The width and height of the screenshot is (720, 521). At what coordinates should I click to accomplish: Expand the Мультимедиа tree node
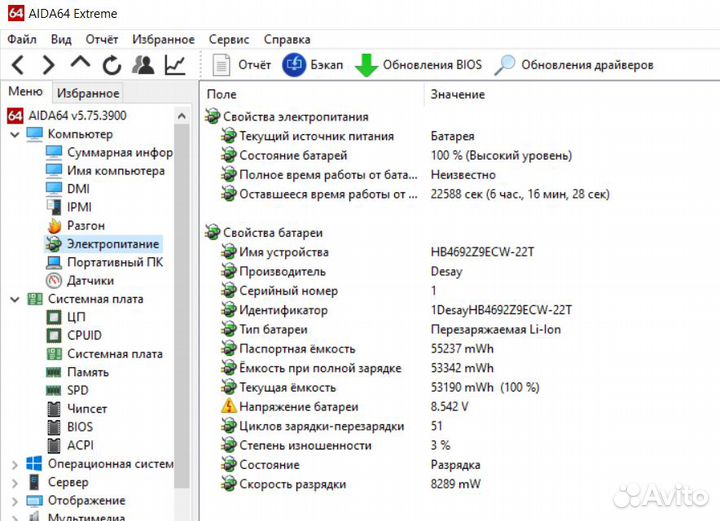(15, 518)
